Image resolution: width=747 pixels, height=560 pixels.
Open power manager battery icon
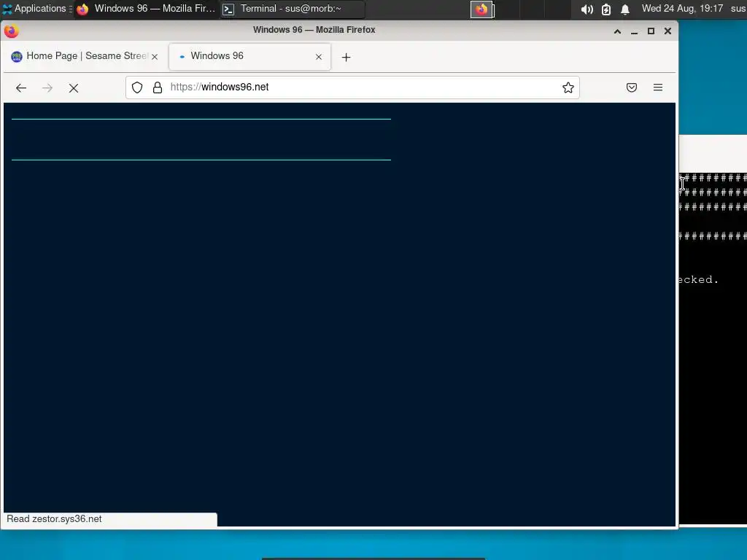tap(606, 9)
